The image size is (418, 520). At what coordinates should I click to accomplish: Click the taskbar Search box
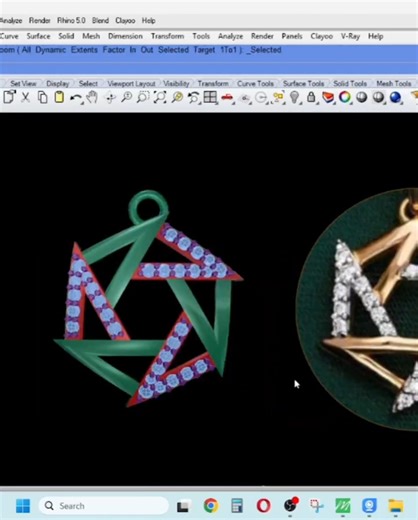click(x=104, y=506)
